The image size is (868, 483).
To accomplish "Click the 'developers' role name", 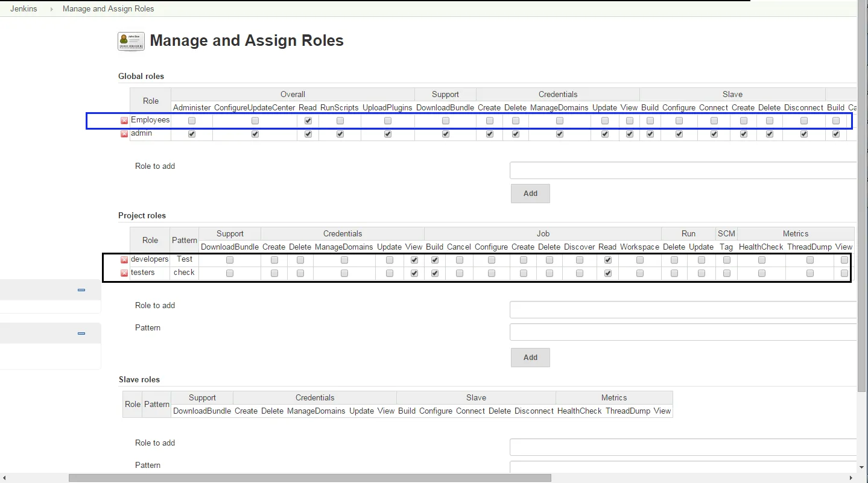I will 150,259.
